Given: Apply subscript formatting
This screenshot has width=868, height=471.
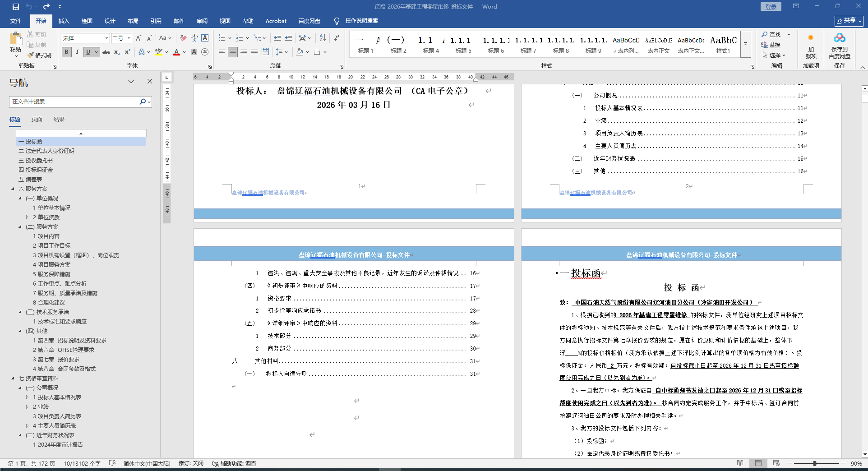Looking at the screenshot, I should 117,52.
